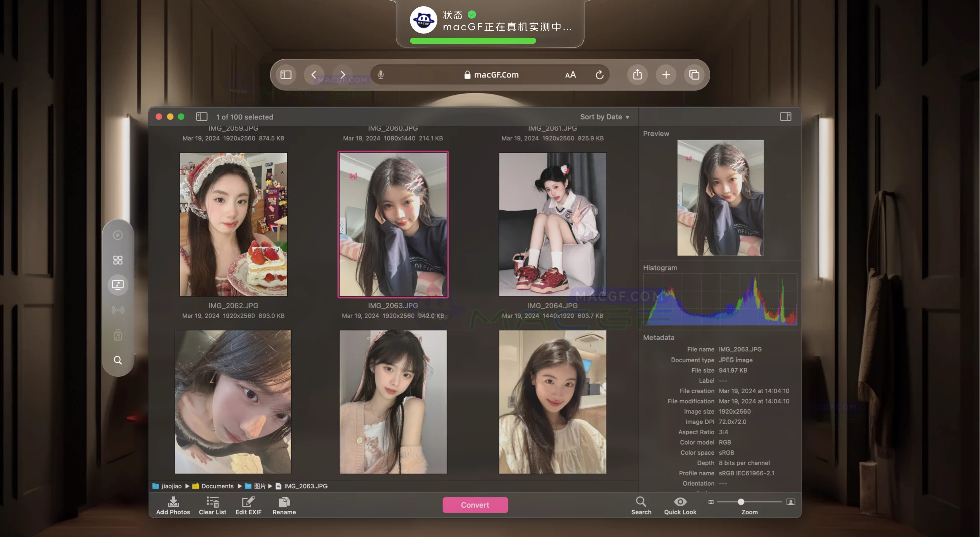This screenshot has width=980, height=537.
Task: Select the IMG_2064.JPG thumbnail
Action: tap(552, 224)
